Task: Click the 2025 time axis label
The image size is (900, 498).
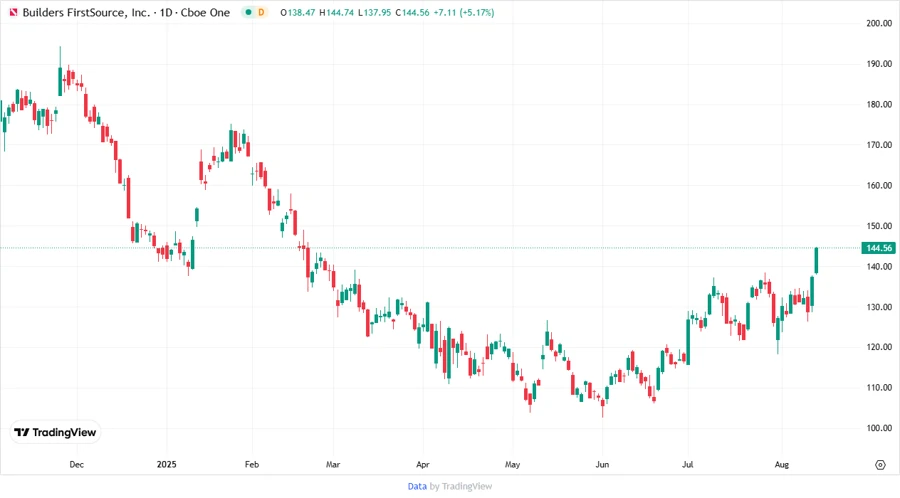Action: point(166,464)
